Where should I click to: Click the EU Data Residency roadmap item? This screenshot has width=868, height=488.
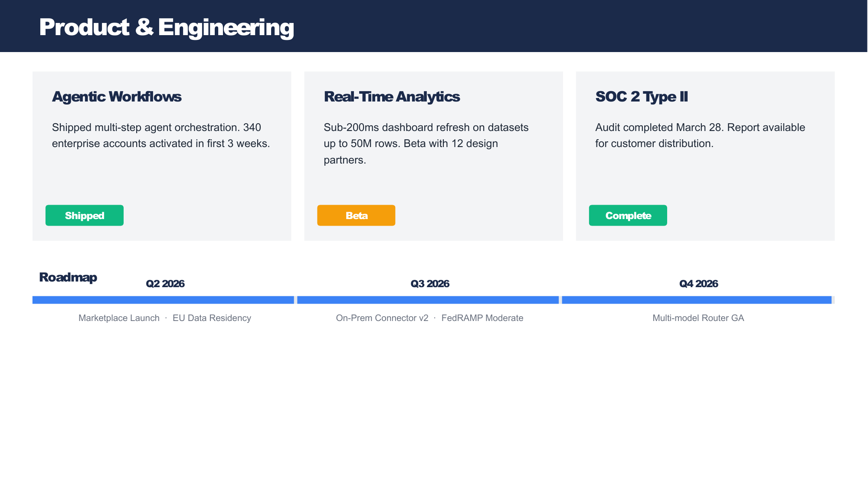coord(212,318)
